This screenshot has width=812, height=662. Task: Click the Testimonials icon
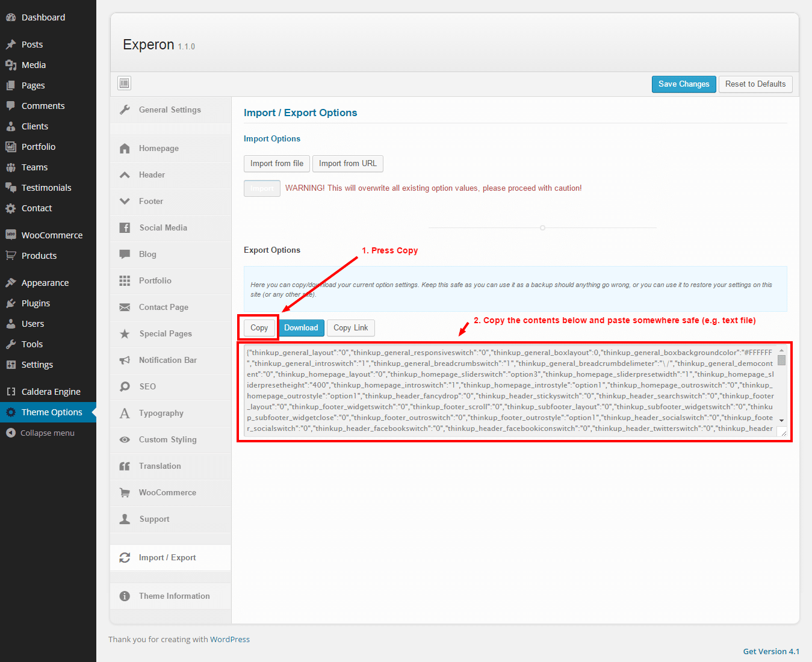pyautogui.click(x=11, y=188)
